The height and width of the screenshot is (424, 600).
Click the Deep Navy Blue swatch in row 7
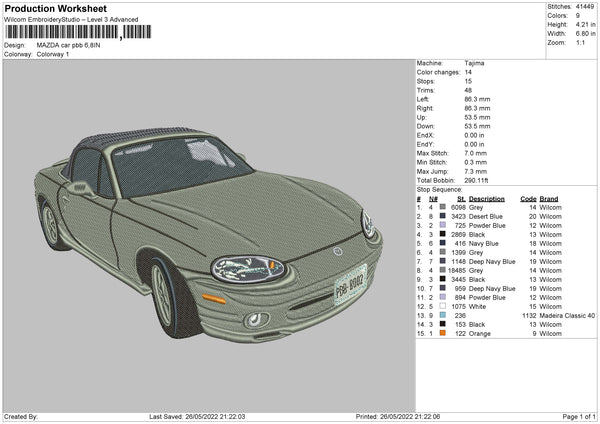pyautogui.click(x=443, y=261)
